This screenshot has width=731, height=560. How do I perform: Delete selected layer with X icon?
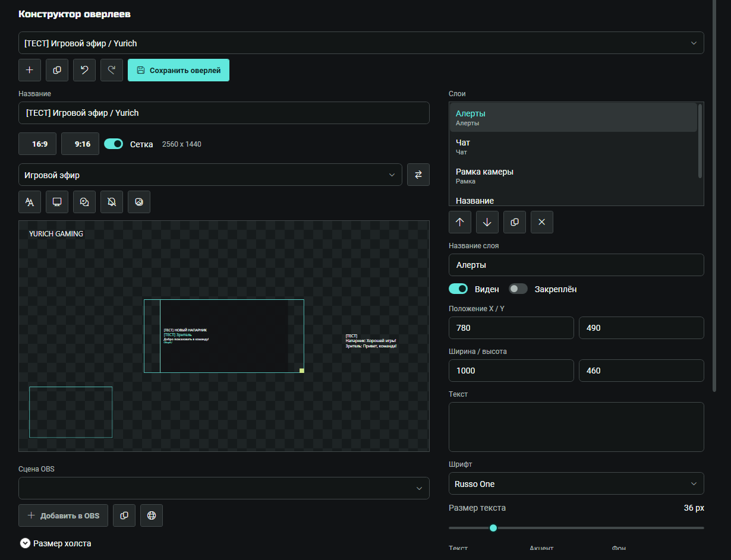click(542, 222)
